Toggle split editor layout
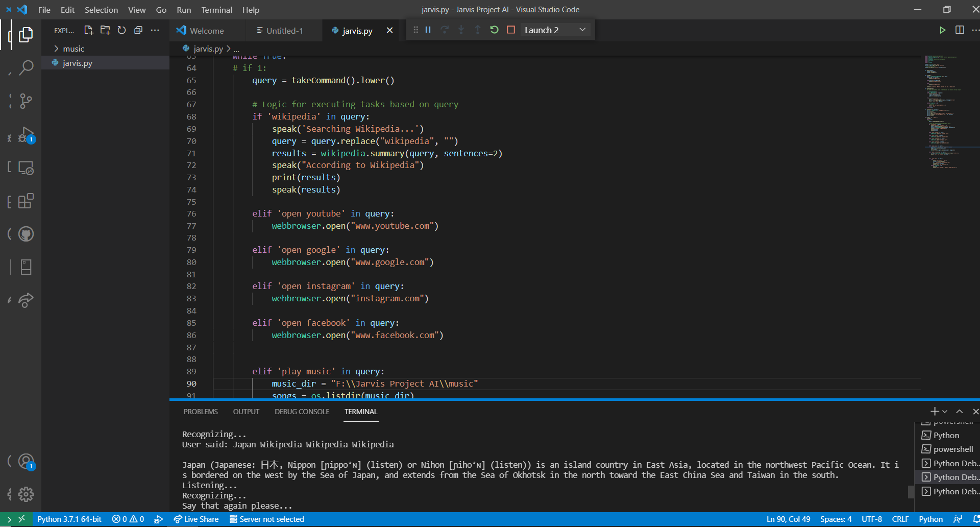Screen dimensions: 980x527 pyautogui.click(x=960, y=30)
